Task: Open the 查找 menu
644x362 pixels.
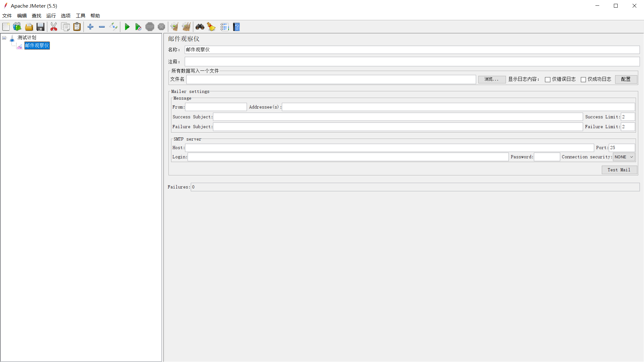Action: [37, 16]
